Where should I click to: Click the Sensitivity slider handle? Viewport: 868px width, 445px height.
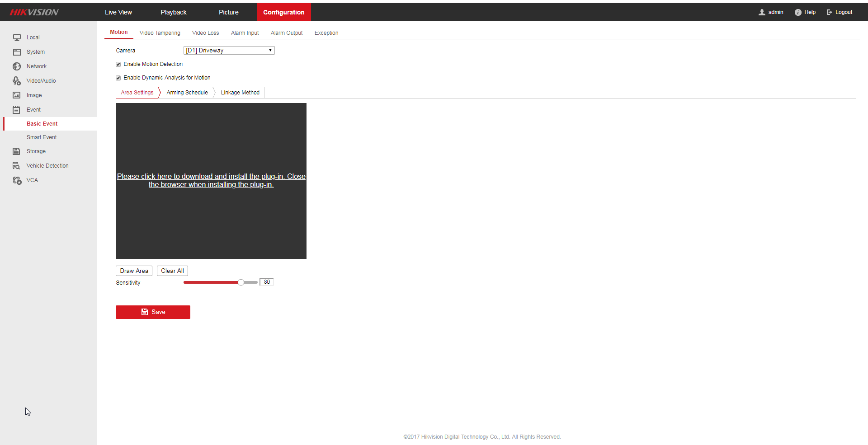coord(241,282)
